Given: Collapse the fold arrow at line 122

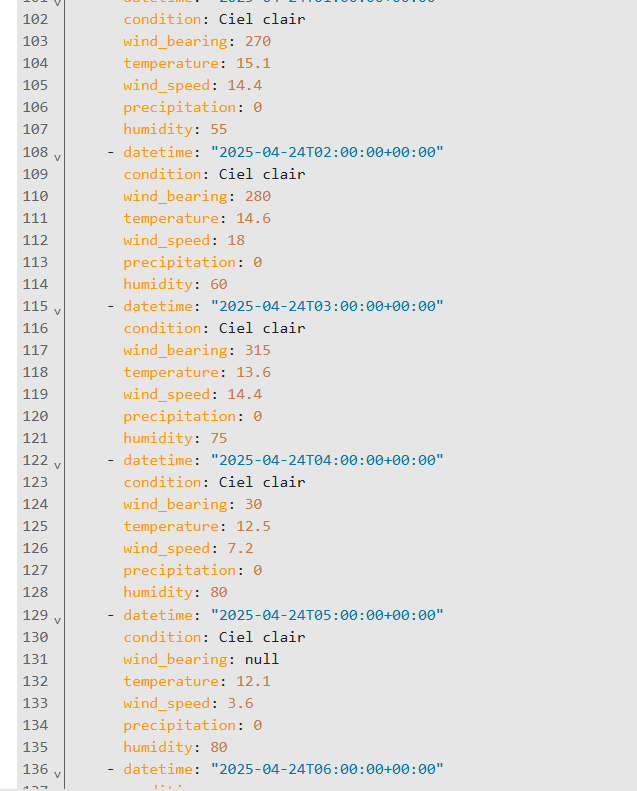Looking at the screenshot, I should click(57, 465).
